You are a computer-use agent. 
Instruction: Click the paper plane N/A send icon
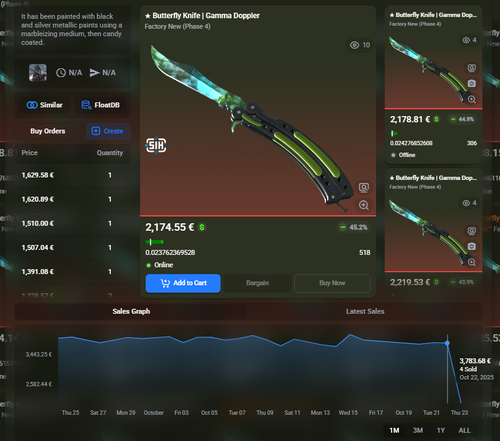click(95, 73)
